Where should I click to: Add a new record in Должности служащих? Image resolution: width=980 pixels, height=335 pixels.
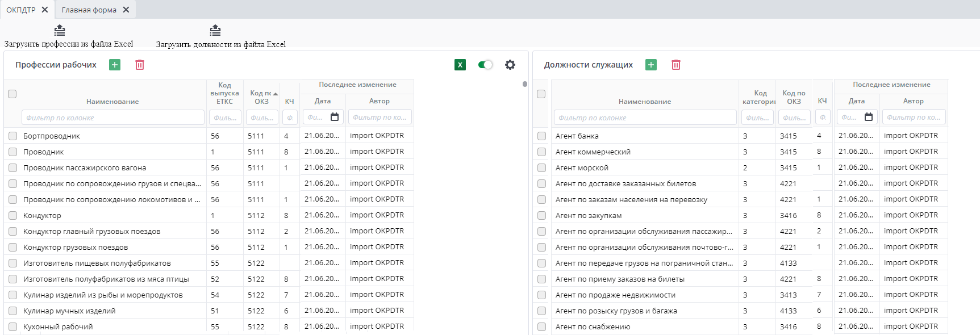651,65
